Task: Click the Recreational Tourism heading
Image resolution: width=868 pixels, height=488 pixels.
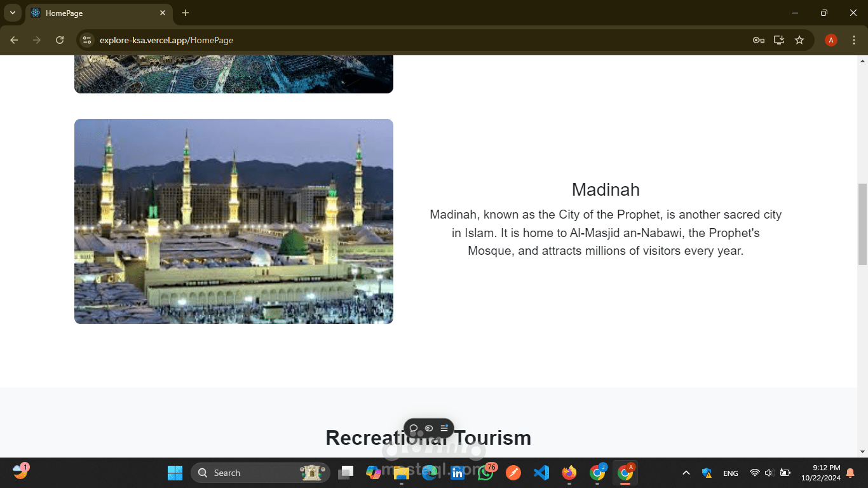Action: point(428,438)
